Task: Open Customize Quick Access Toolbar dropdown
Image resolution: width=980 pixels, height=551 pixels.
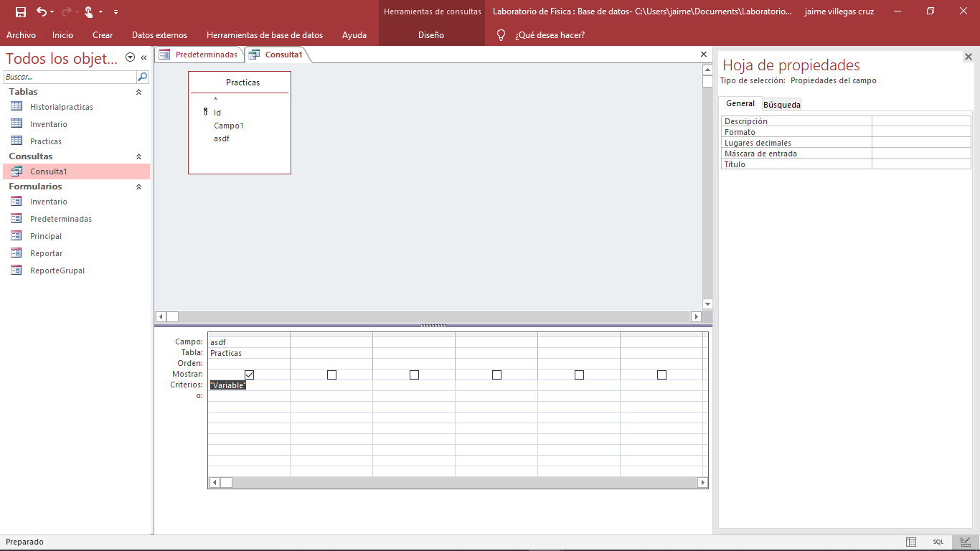Action: tap(116, 12)
